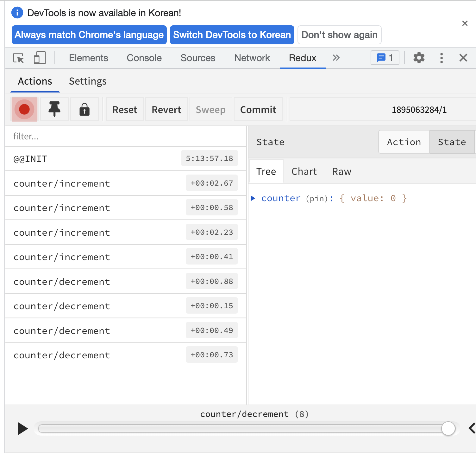Dismiss the Korean language notification
This screenshot has height=453, width=476.
click(465, 23)
